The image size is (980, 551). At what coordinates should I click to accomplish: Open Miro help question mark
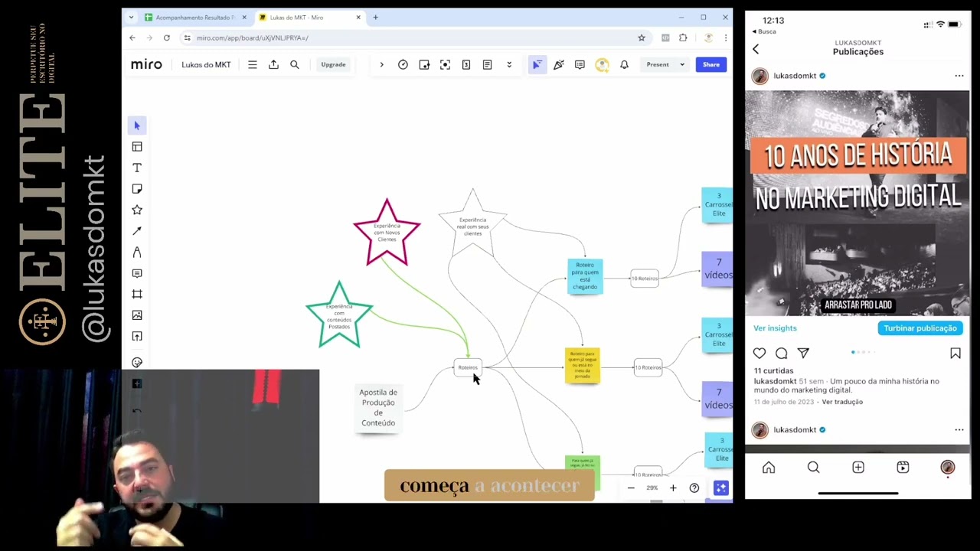click(x=694, y=488)
